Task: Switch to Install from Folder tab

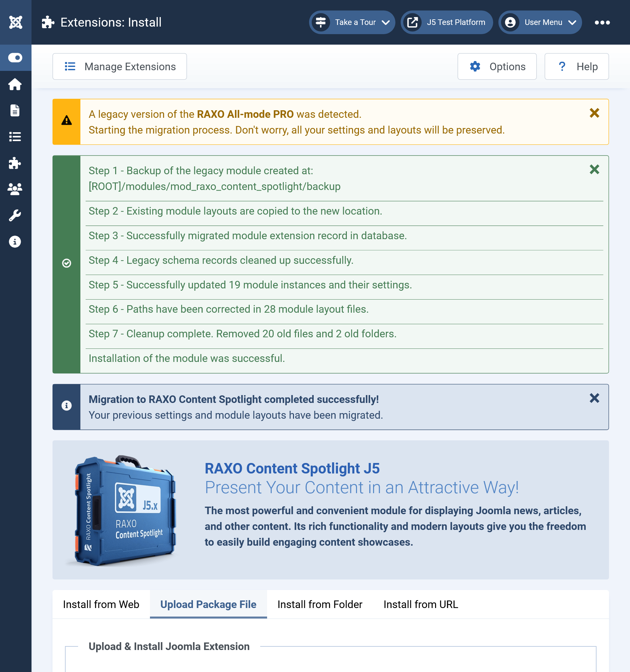Action: click(320, 604)
